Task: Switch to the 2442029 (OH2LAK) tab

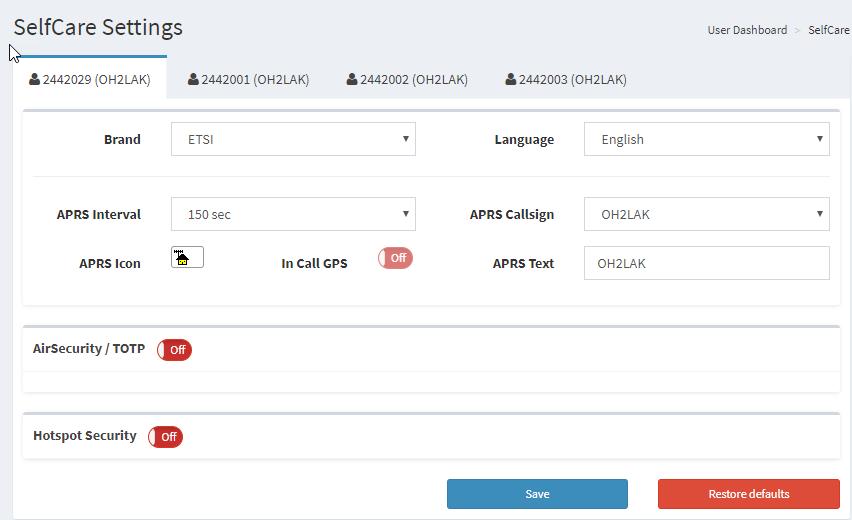Action: coord(90,79)
